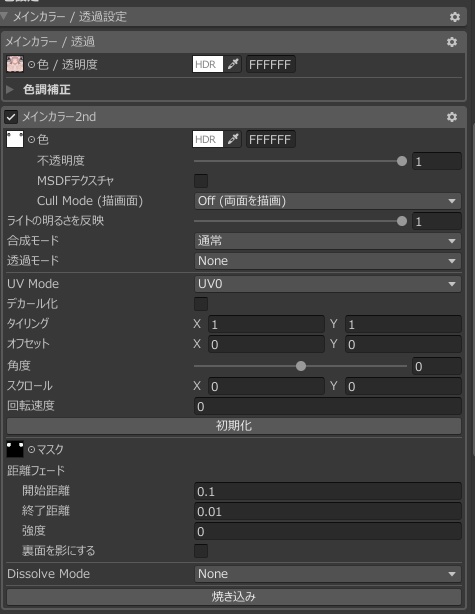This screenshot has height=614, width=475.
Task: Edit the 開始距離 field
Action: [328, 491]
